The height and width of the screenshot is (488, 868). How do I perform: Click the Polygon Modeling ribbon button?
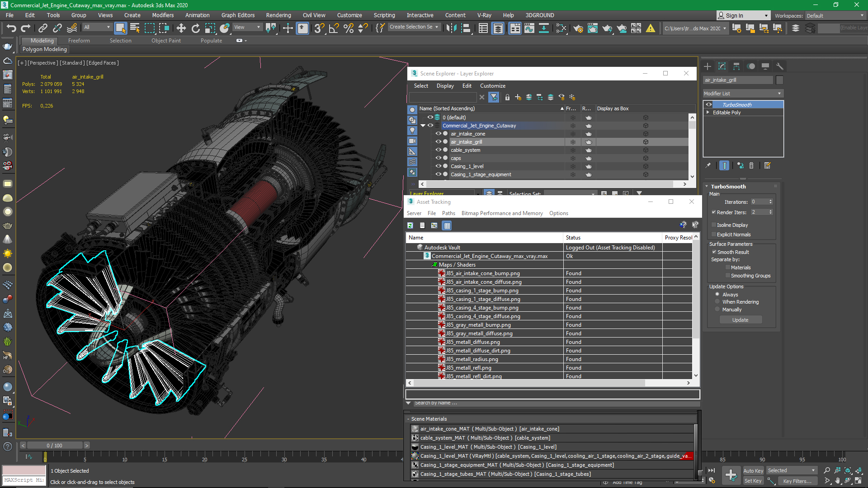[x=45, y=49]
